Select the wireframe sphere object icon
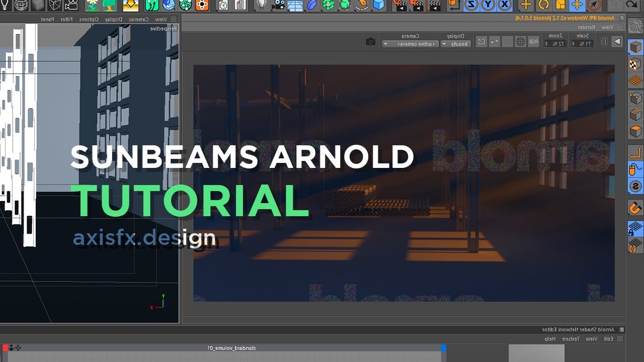Screen dimensions: 644x362 (x=20, y=5)
